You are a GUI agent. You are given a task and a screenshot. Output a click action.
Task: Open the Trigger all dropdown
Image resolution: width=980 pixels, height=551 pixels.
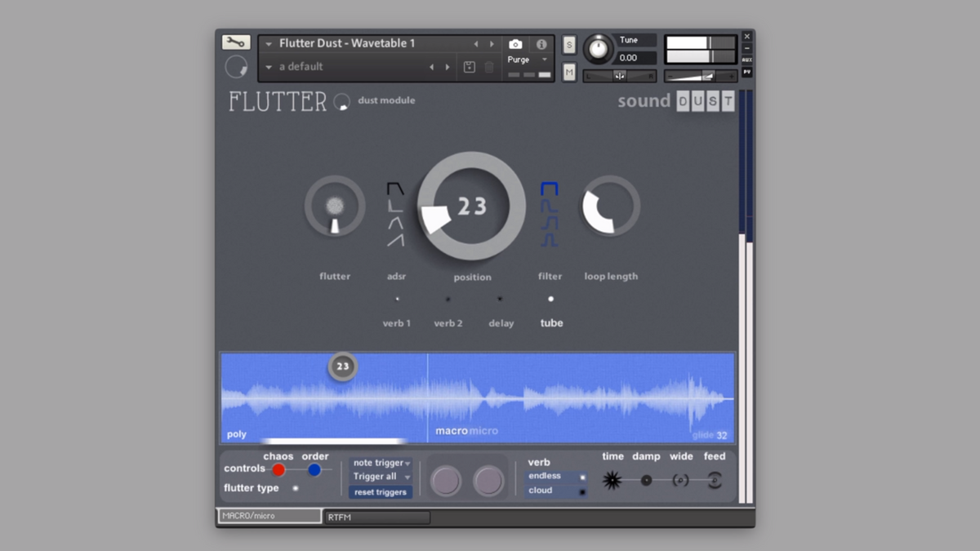pyautogui.click(x=381, y=477)
